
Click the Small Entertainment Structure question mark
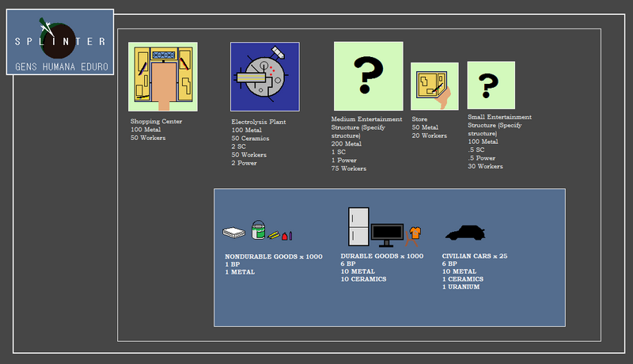pos(491,85)
